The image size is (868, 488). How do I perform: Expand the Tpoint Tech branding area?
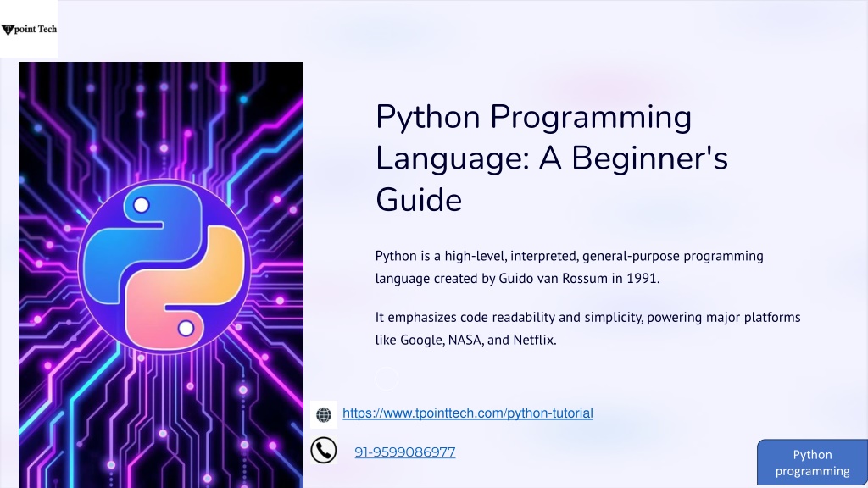(31, 28)
